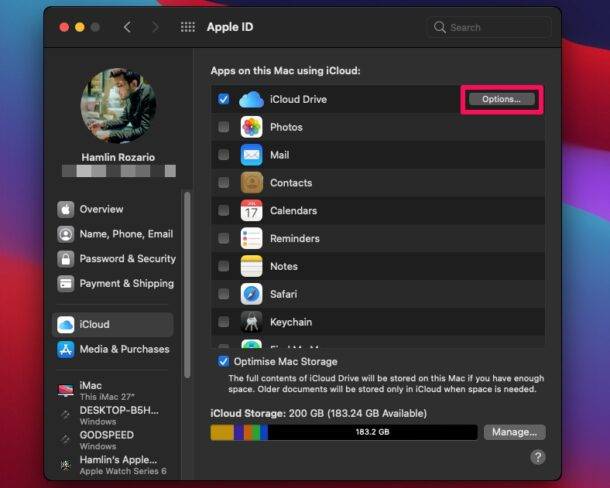Select the iCloud sidebar item
This screenshot has width=610, height=488.
[113, 325]
